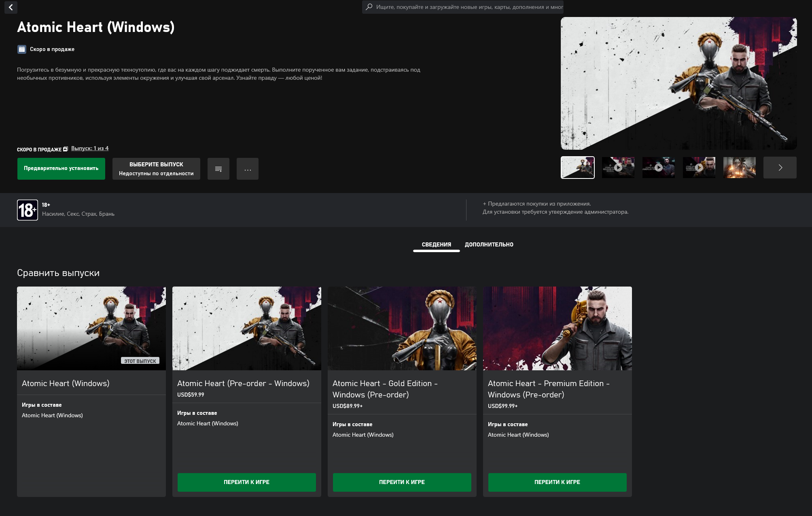The image size is (812, 516).
Task: Click the USD$89.99+ price
Action: 348,406
